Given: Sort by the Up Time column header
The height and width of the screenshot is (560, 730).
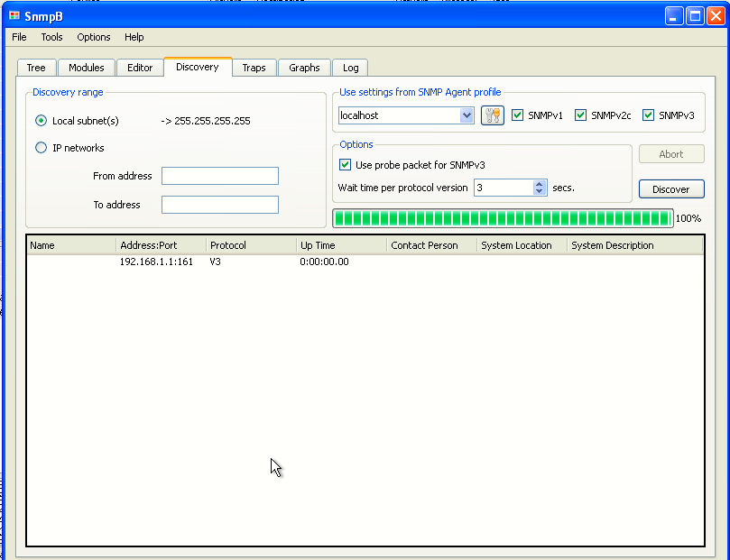Looking at the screenshot, I should coord(342,245).
